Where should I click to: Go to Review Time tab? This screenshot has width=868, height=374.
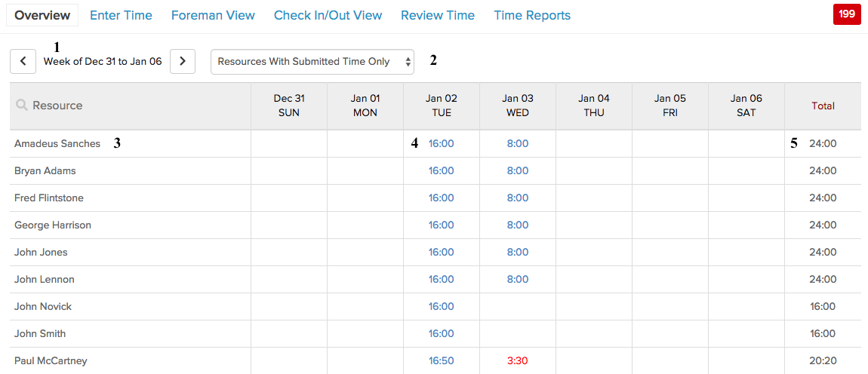[x=437, y=16]
